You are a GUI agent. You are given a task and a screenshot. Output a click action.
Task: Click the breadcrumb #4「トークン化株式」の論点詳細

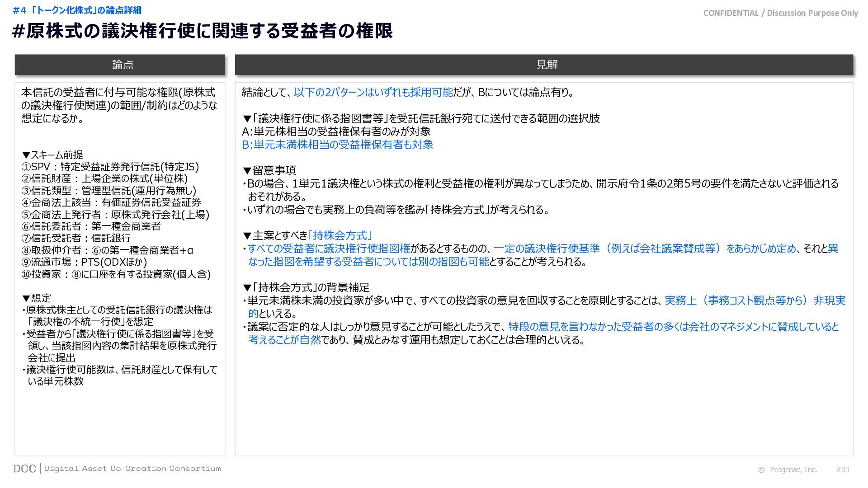(x=77, y=10)
